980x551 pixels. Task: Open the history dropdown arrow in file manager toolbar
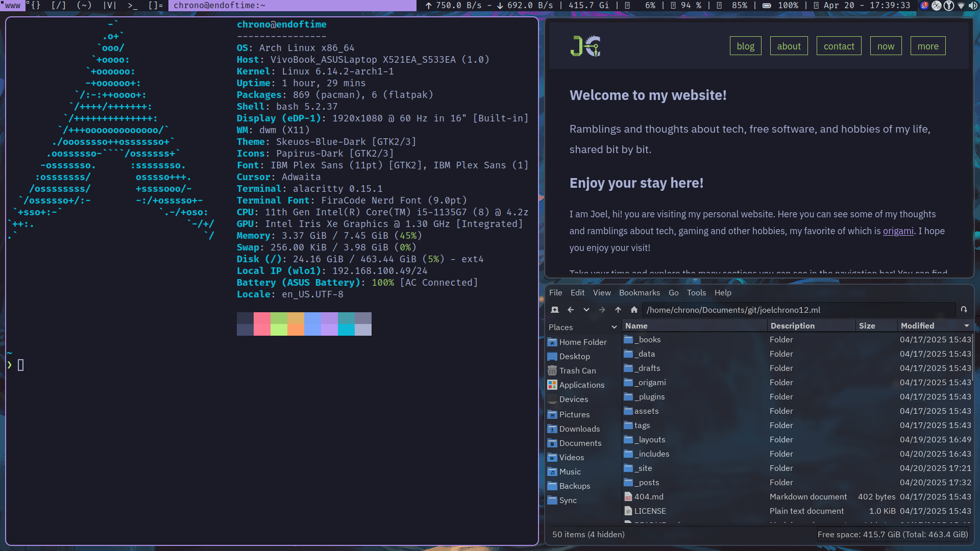[x=586, y=310]
